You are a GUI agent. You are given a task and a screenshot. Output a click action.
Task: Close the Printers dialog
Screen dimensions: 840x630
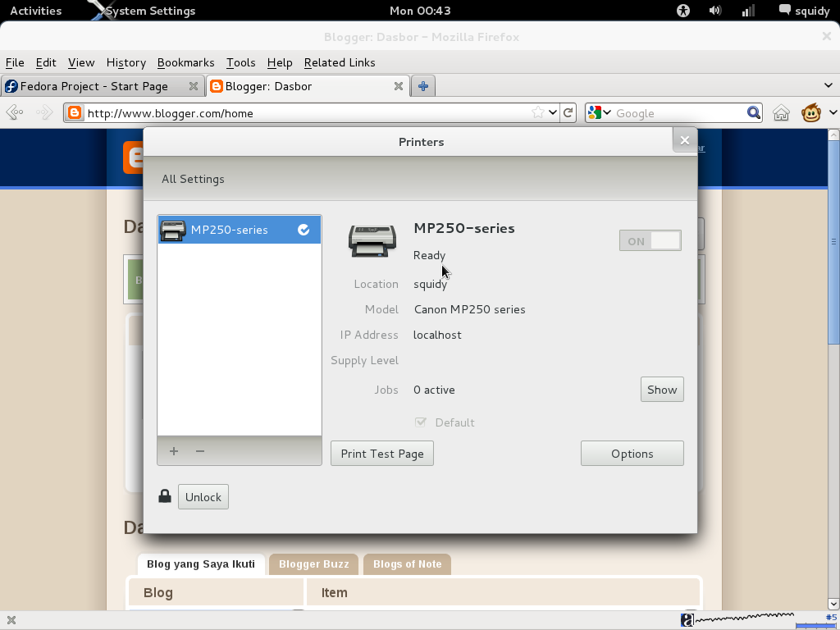pyautogui.click(x=685, y=140)
